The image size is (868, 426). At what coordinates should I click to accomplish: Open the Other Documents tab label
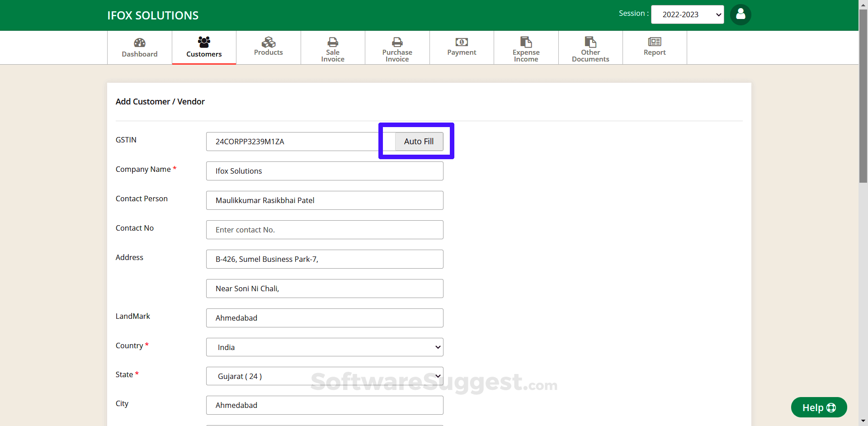pyautogui.click(x=590, y=56)
